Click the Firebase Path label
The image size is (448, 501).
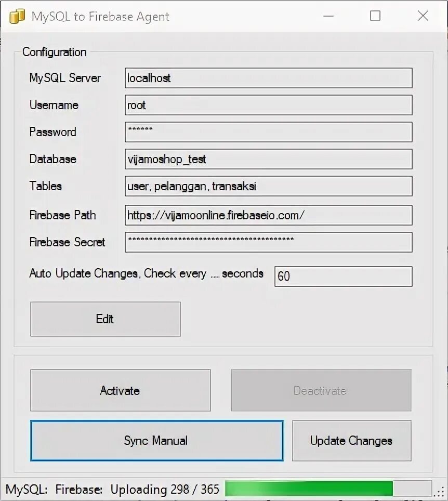63,215
